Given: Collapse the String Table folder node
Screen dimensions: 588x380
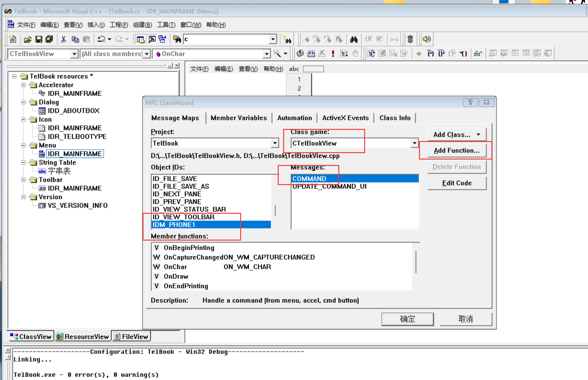Looking at the screenshot, I should click(23, 162).
